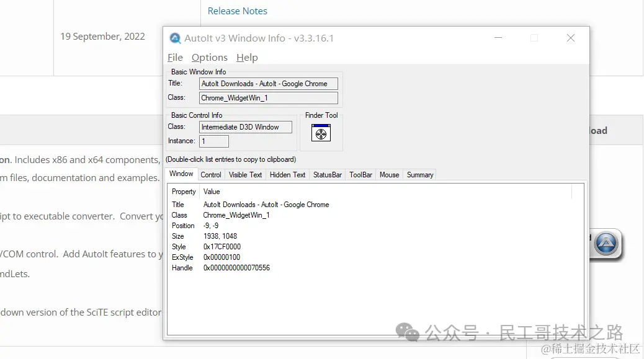Select the ExStyle row value 0x00000100

tap(221, 257)
